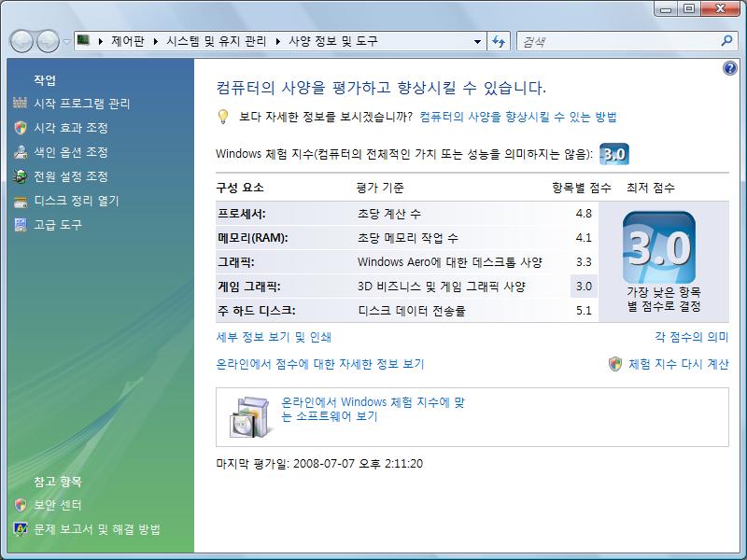Click the shield icon beside 시각 효과 조정
The image size is (747, 560).
(x=20, y=128)
